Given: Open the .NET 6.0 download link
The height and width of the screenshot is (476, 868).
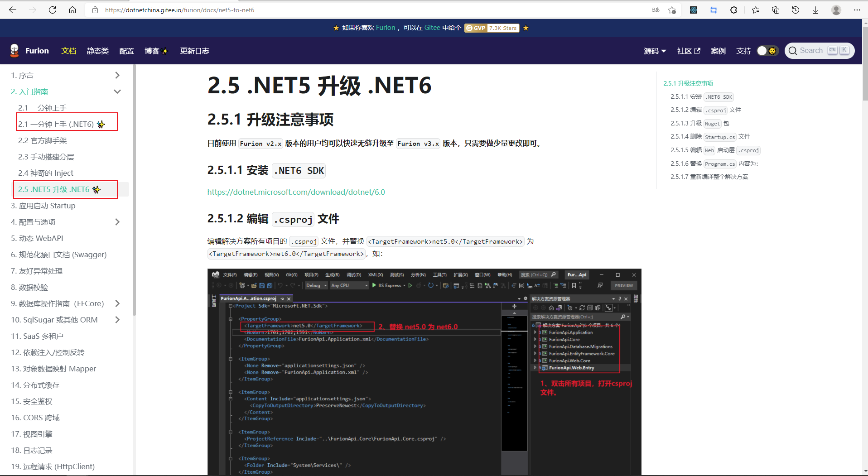Looking at the screenshot, I should (296, 192).
